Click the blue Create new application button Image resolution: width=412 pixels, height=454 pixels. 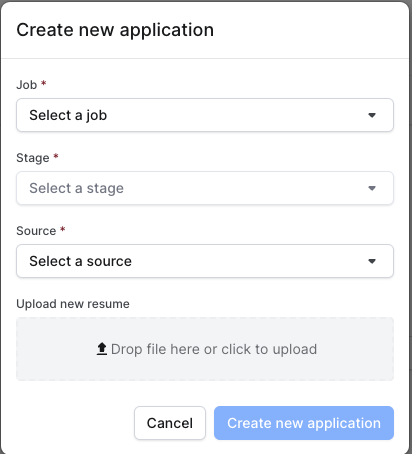click(x=304, y=423)
